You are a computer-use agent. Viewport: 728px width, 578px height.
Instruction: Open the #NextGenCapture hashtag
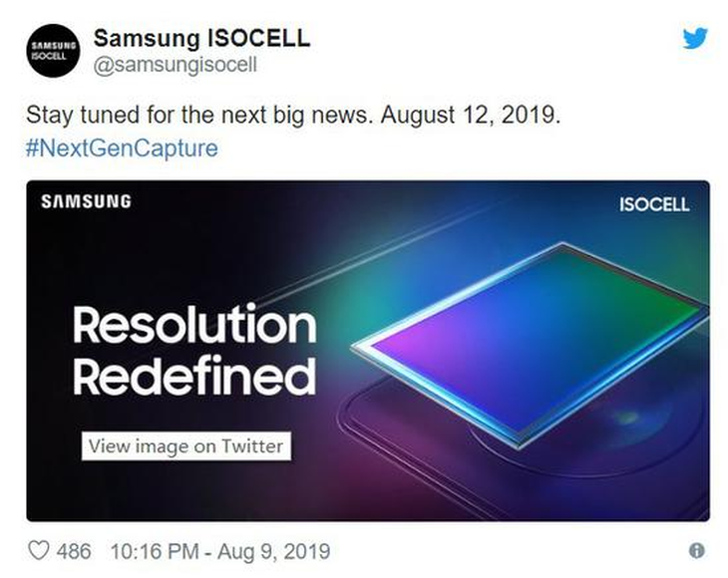pyautogui.click(x=122, y=148)
